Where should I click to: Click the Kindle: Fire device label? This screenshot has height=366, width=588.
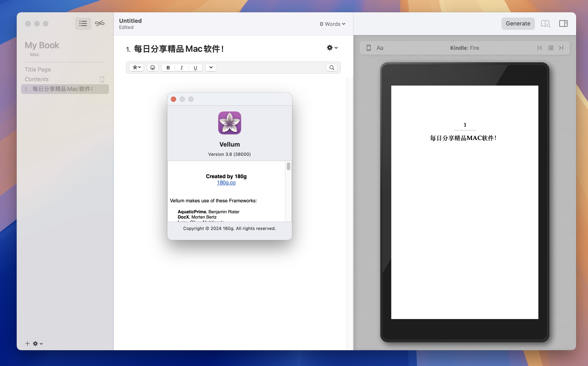click(464, 48)
